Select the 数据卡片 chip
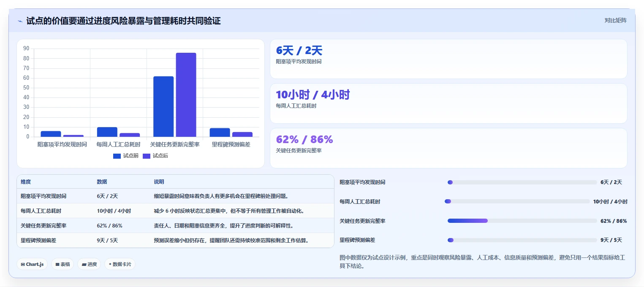 tap(120, 264)
